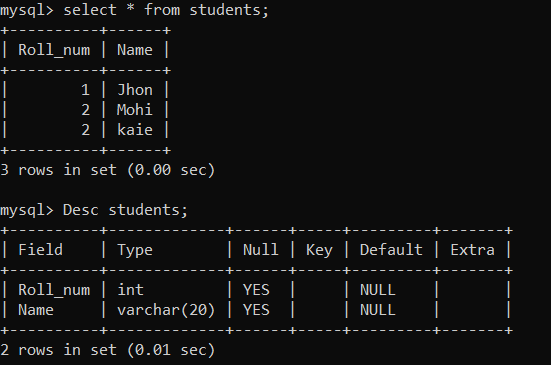This screenshot has height=365, width=551.
Task: Click the 'int' type value
Action: pyautogui.click(x=130, y=290)
